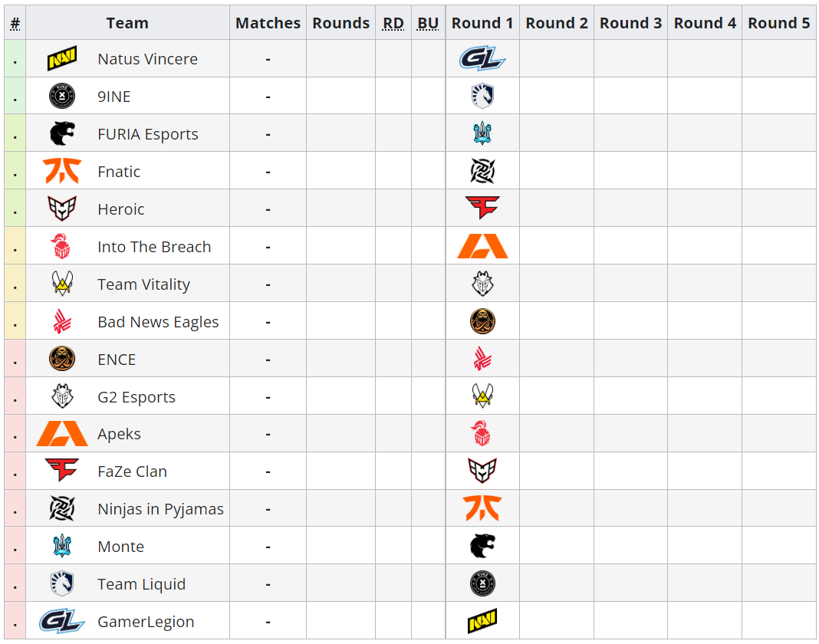This screenshot has width=819, height=644.
Task: Click Heroic logo in the Team column
Action: pos(62,209)
